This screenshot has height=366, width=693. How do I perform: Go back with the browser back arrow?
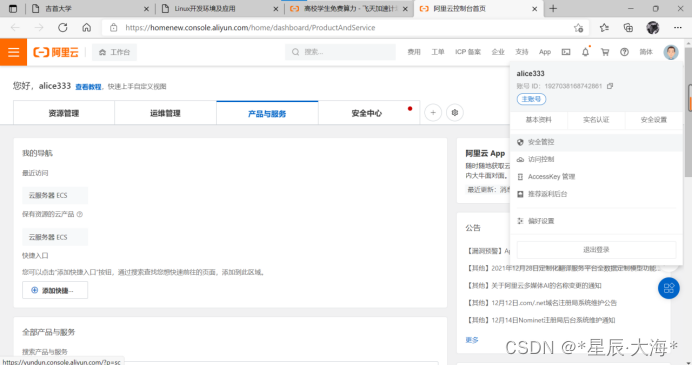click(15, 27)
